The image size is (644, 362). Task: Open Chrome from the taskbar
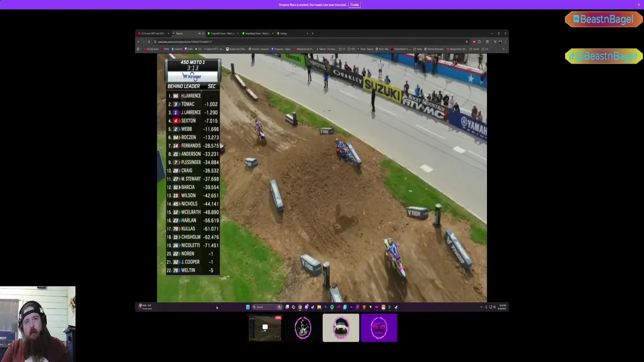click(x=300, y=307)
